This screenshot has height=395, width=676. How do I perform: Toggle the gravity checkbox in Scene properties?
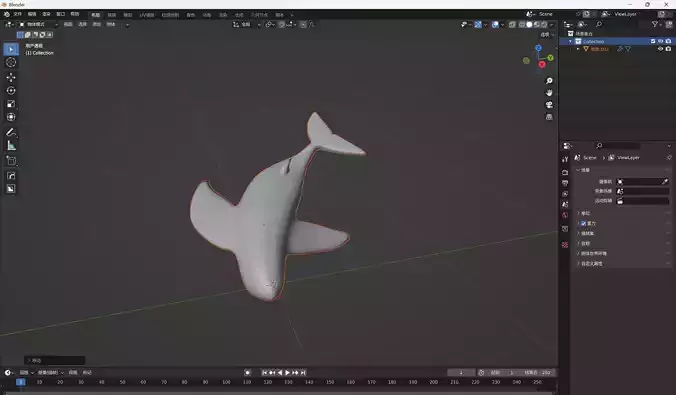583,223
